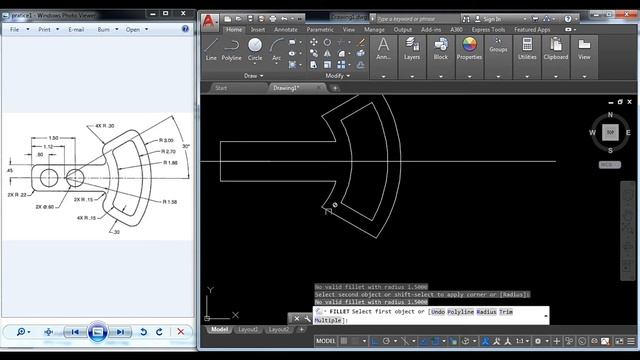640x360 pixels.
Task: Click the Hatch tool in Draw panel
Action: click(292, 64)
